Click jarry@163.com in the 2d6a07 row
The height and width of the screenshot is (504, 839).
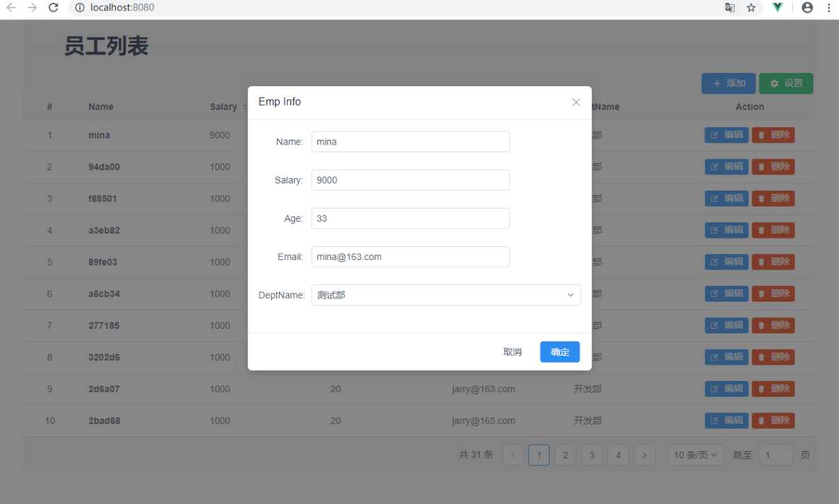tap(484, 389)
